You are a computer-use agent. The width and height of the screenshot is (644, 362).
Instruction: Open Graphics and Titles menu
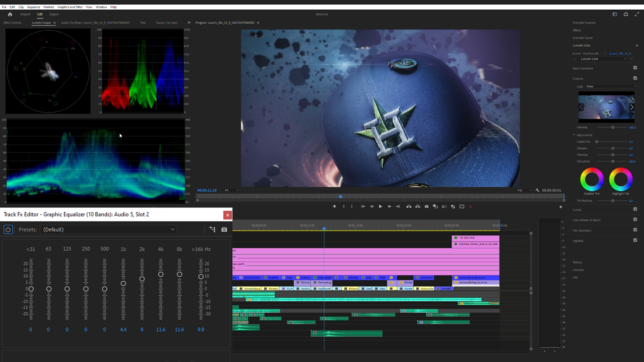point(70,7)
